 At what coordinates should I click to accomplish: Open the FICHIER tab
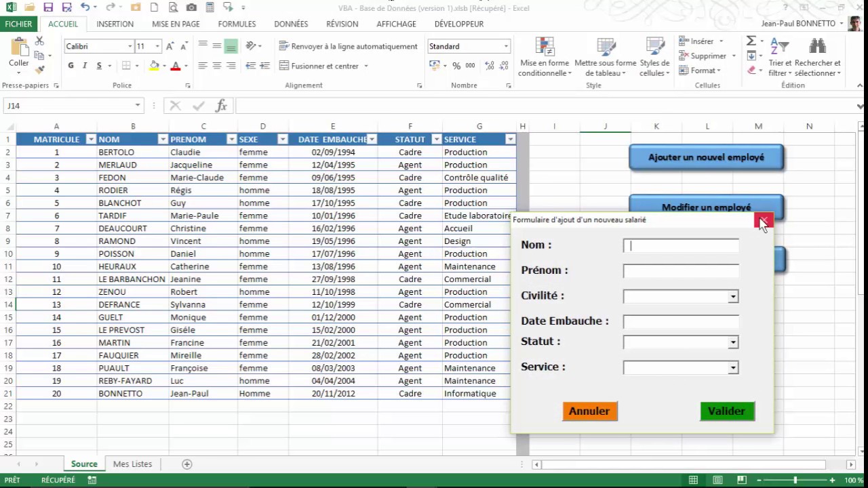tap(18, 24)
